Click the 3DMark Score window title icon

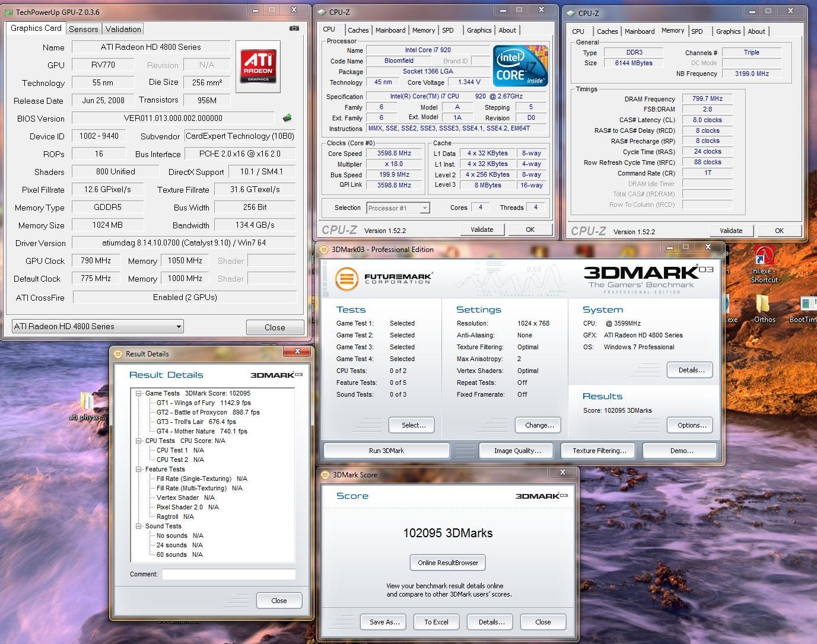325,474
